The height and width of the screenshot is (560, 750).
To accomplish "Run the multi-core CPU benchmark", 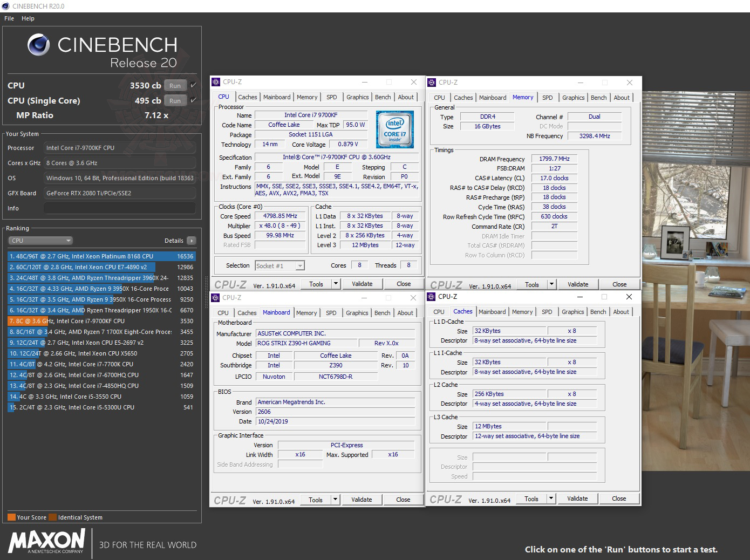I will [x=175, y=85].
